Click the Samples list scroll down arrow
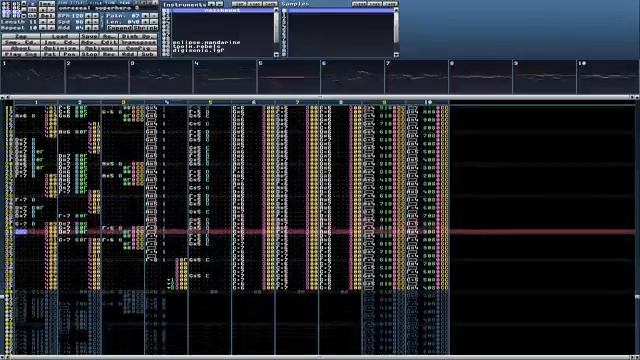This screenshot has width=640, height=360. [x=396, y=54]
